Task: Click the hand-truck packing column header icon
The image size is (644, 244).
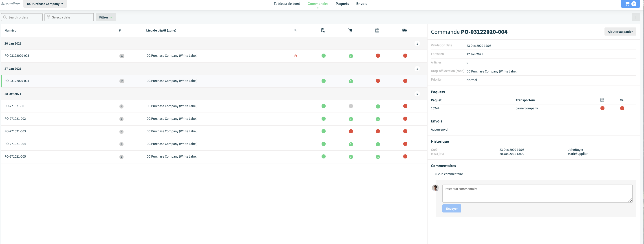Action: coord(350,30)
